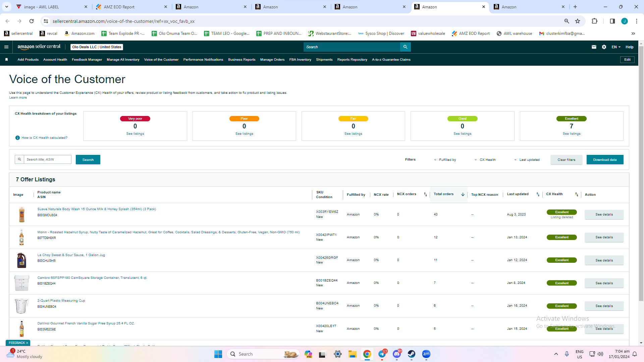See listings under Very poor

135,134
